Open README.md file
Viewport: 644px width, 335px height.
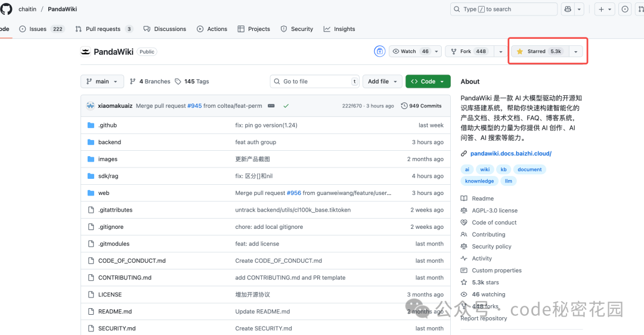pyautogui.click(x=115, y=312)
